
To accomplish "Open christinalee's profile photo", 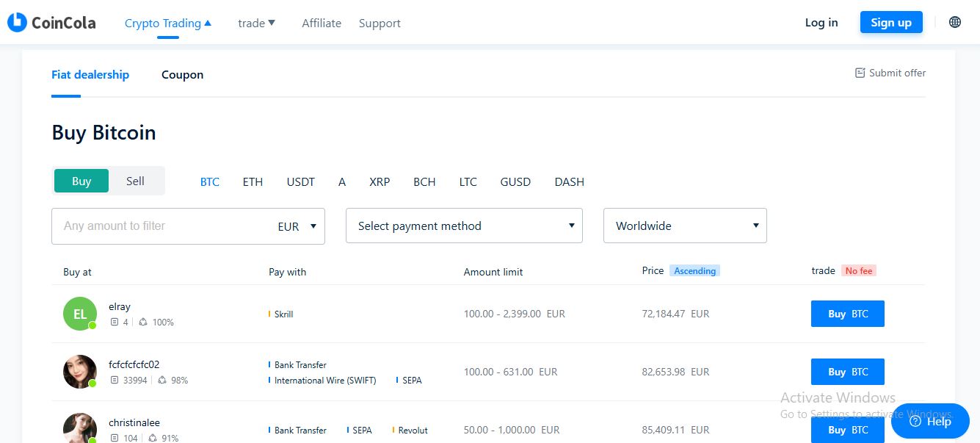I will click(80, 428).
